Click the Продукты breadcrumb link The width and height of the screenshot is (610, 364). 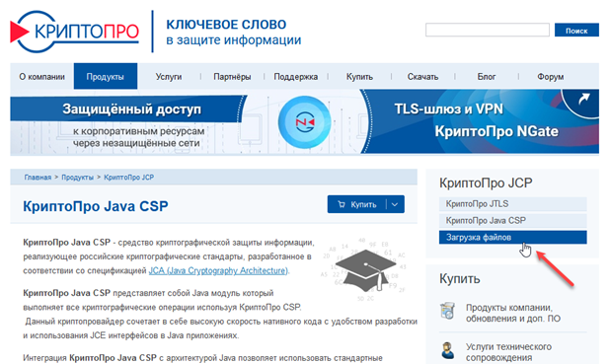click(x=77, y=178)
